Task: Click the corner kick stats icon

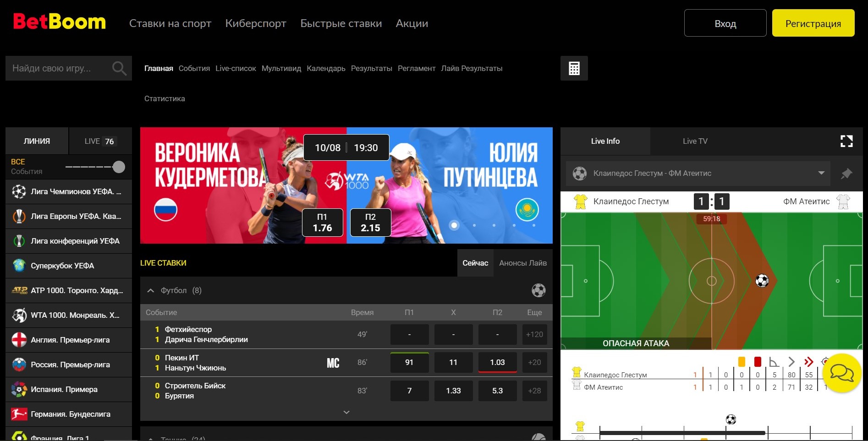Action: (x=774, y=362)
